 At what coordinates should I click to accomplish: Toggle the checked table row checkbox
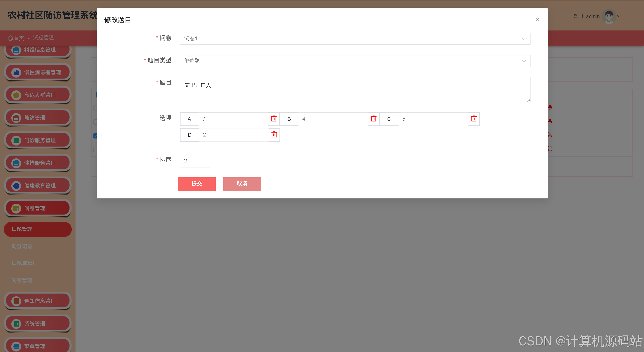point(95,136)
